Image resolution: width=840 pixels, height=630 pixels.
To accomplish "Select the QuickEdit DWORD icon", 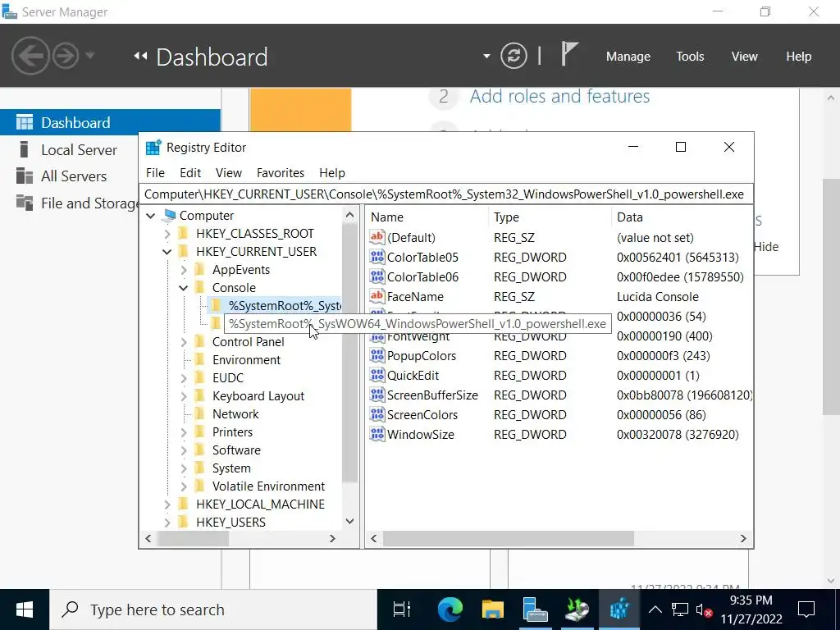I will pyautogui.click(x=377, y=376).
